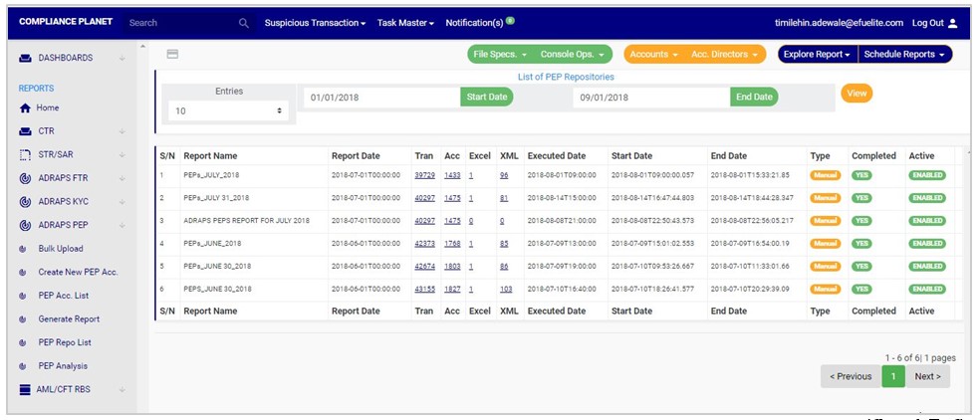Image resolution: width=980 pixels, height=420 pixels.
Task: Click the search magnifier icon
Action: (x=244, y=23)
